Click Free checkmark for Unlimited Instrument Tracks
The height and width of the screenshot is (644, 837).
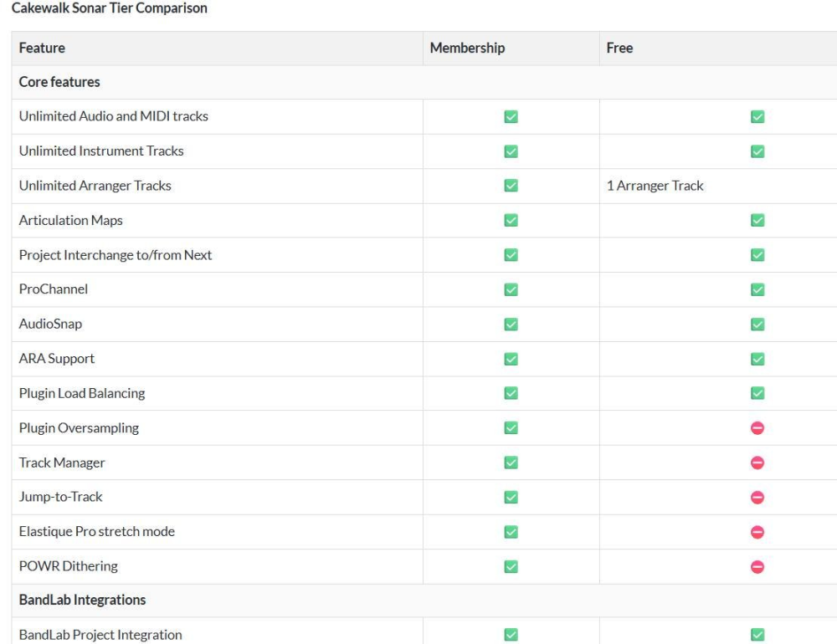[757, 151]
